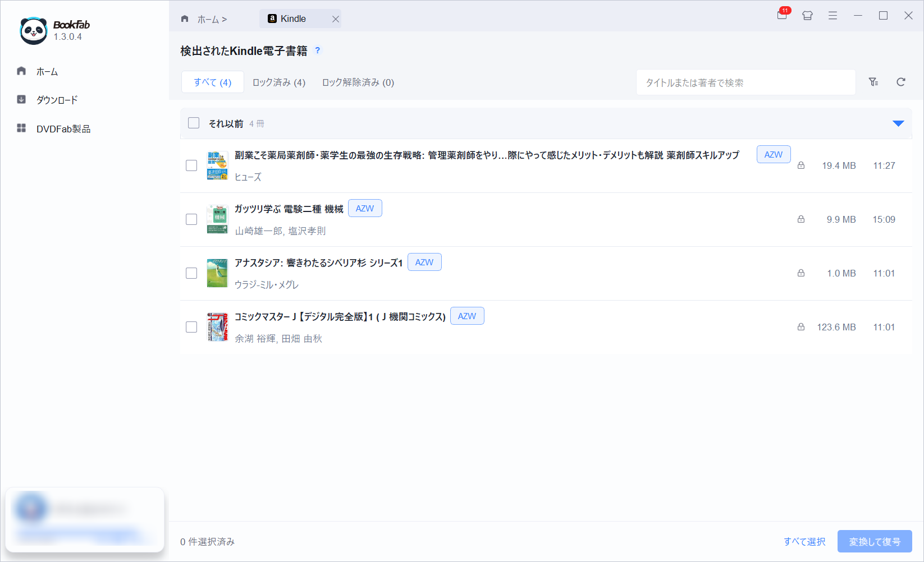This screenshot has height=562, width=924.
Task: Click the home icon in breadcrumb
Action: pos(185,19)
